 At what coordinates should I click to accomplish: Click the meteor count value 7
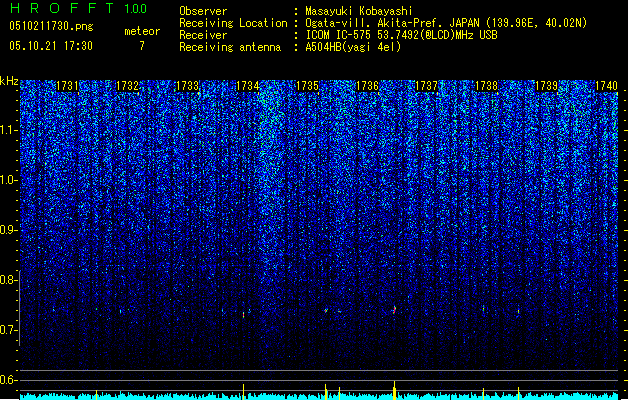click(x=142, y=46)
